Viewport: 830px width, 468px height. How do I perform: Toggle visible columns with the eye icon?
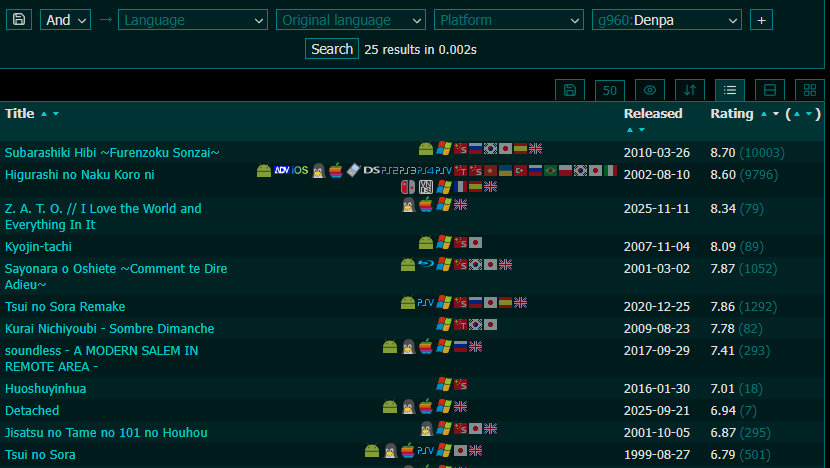tap(650, 90)
